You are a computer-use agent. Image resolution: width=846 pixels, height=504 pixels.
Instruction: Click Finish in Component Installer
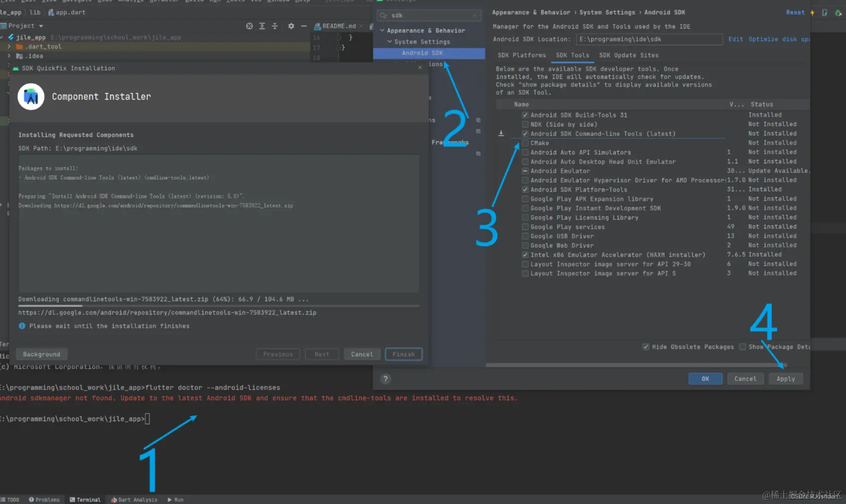click(x=404, y=354)
